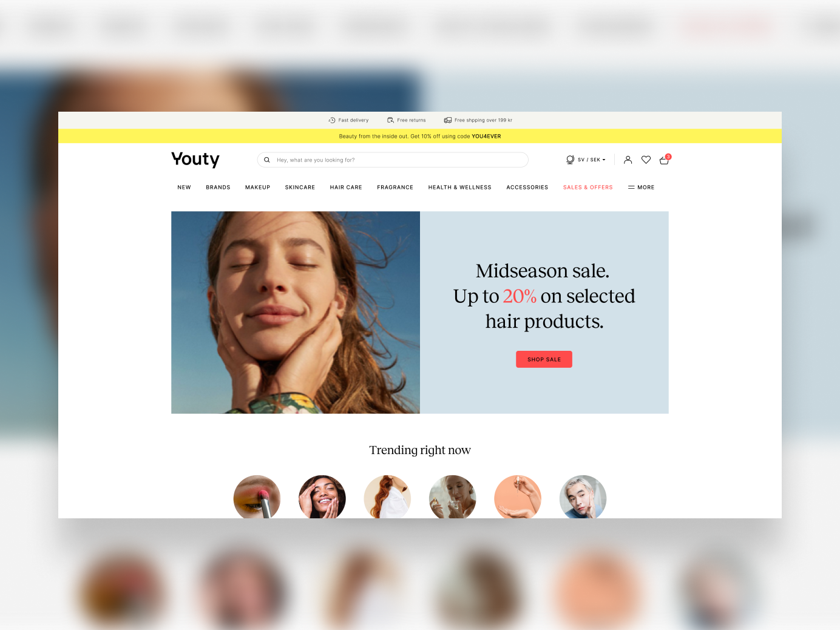Expand the MORE hamburger menu
Viewport: 840px width, 630px height.
pos(641,188)
